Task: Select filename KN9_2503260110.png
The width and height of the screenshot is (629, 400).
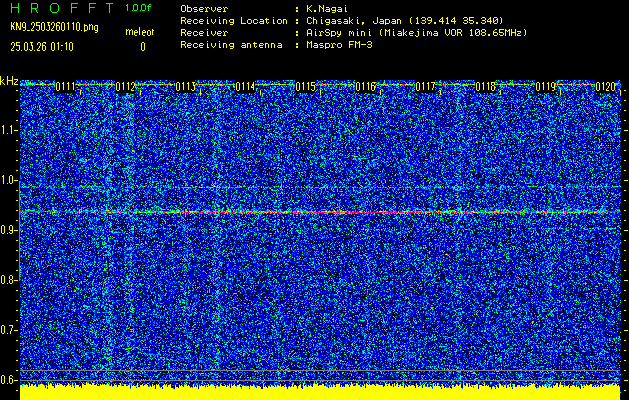Action: click(x=54, y=27)
